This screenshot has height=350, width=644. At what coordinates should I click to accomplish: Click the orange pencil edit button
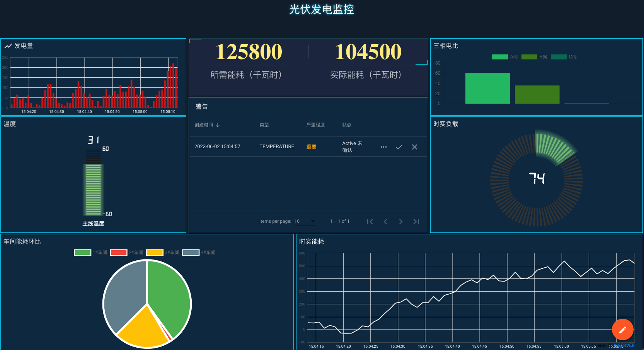pos(622,330)
